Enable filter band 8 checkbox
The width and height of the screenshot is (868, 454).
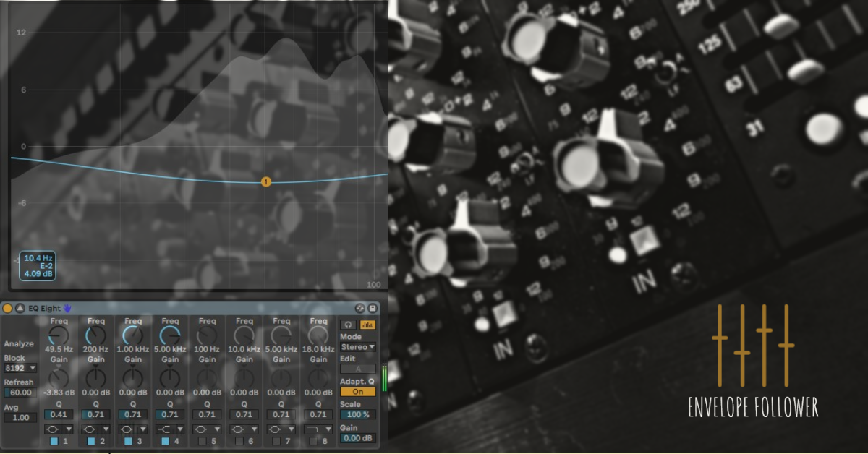312,441
